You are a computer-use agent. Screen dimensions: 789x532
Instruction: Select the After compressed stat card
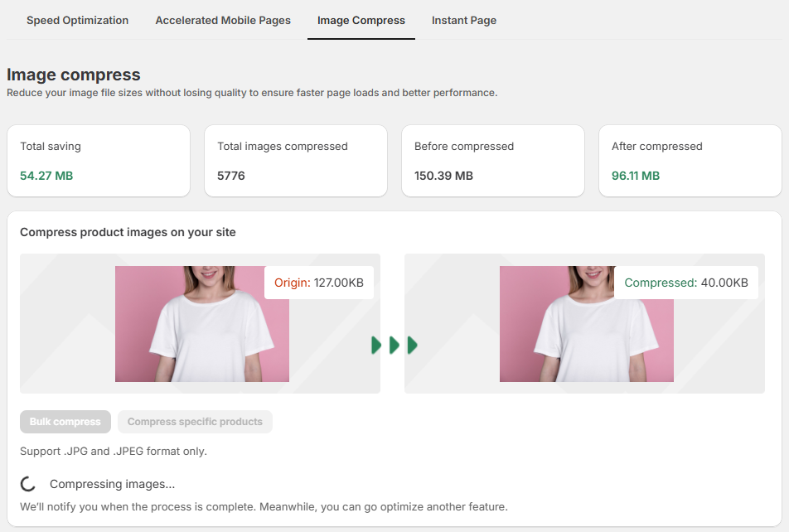[690, 161]
